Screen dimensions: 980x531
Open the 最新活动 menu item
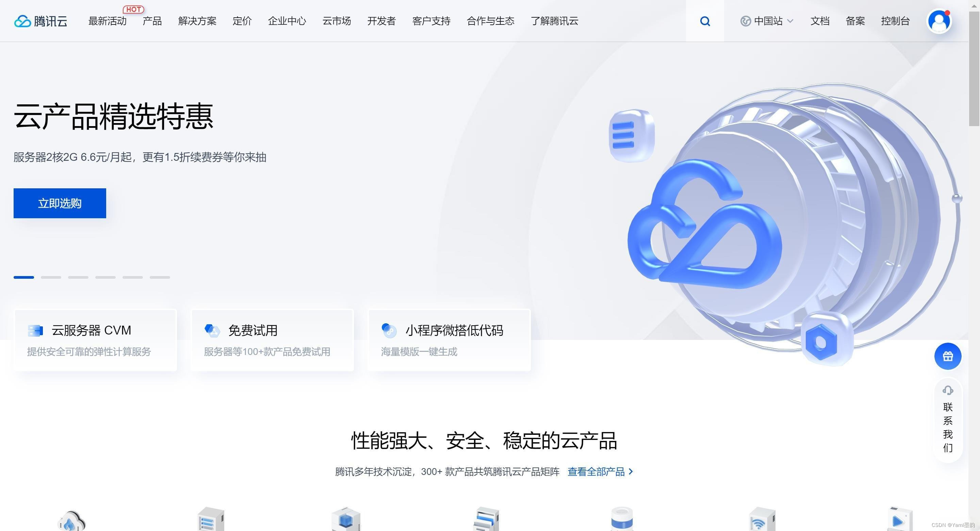point(107,21)
